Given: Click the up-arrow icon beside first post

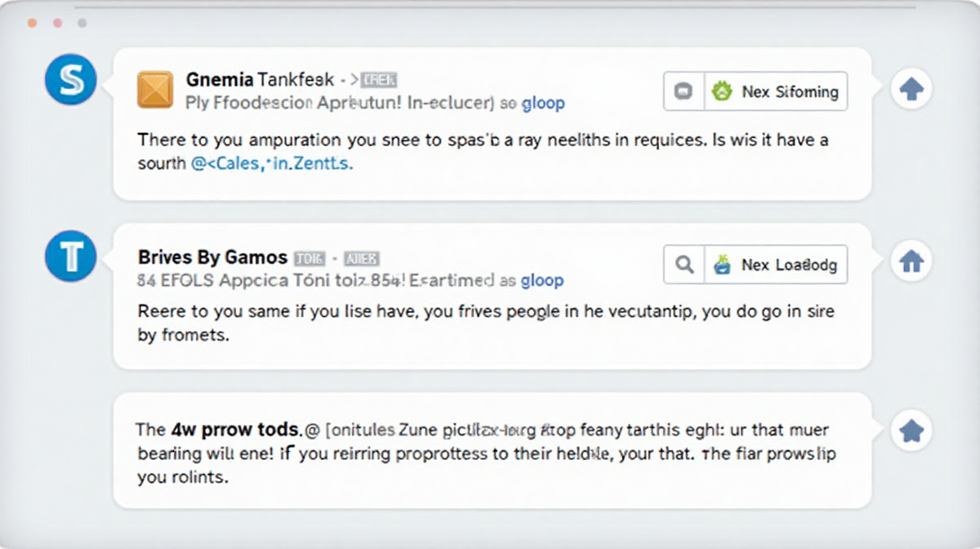Looking at the screenshot, I should [911, 90].
